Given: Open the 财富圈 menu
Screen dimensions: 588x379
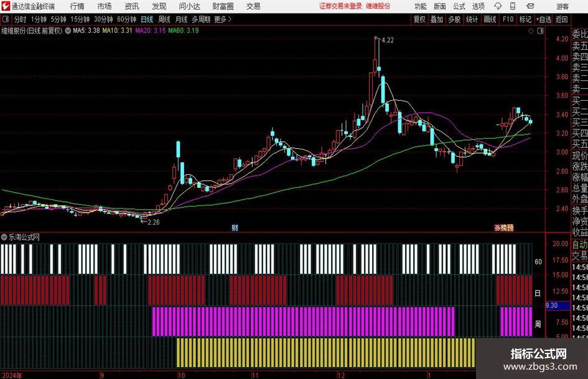Looking at the screenshot, I should pyautogui.click(x=223, y=6).
